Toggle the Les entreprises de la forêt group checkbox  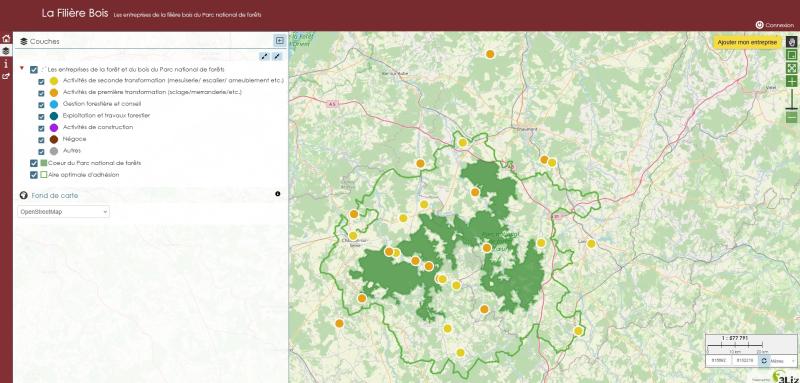coord(34,69)
